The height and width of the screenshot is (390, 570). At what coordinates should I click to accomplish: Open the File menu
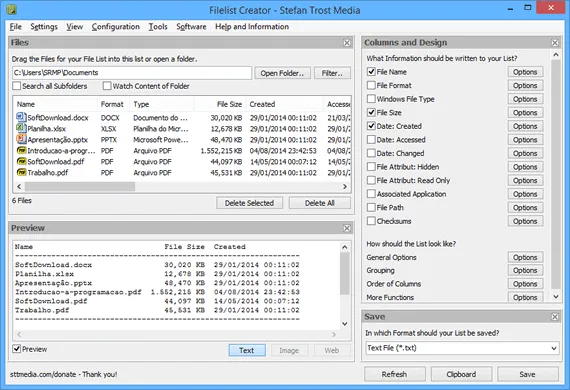pos(15,27)
